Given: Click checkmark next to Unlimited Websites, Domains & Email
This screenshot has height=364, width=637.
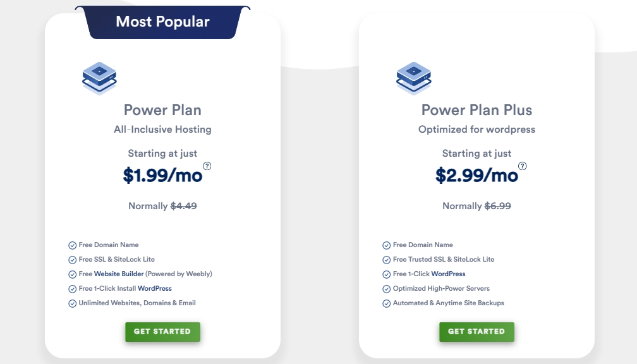Looking at the screenshot, I should pos(73,303).
